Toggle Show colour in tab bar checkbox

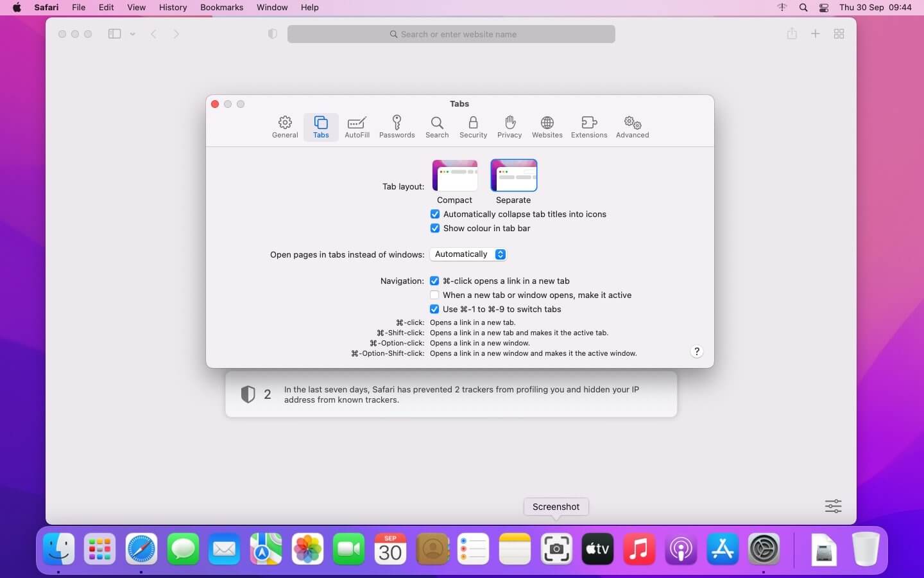(x=435, y=228)
